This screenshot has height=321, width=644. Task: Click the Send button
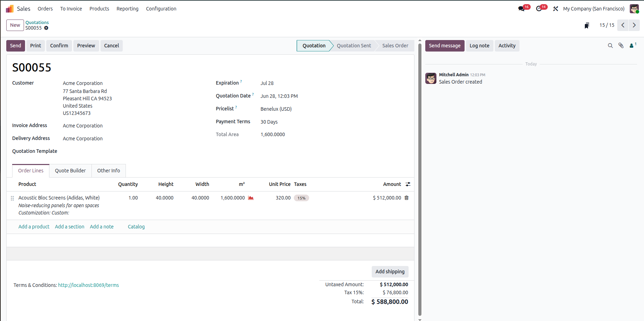tap(16, 46)
